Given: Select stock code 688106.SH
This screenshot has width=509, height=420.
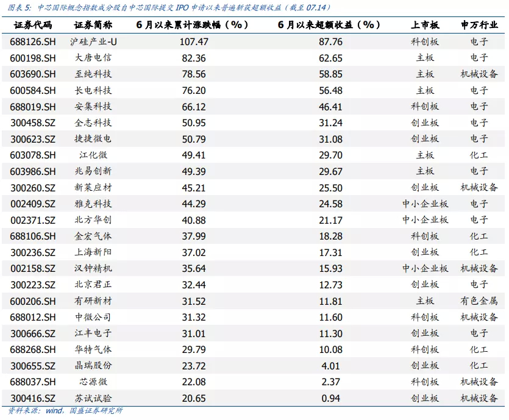Looking at the screenshot, I should coord(33,237).
